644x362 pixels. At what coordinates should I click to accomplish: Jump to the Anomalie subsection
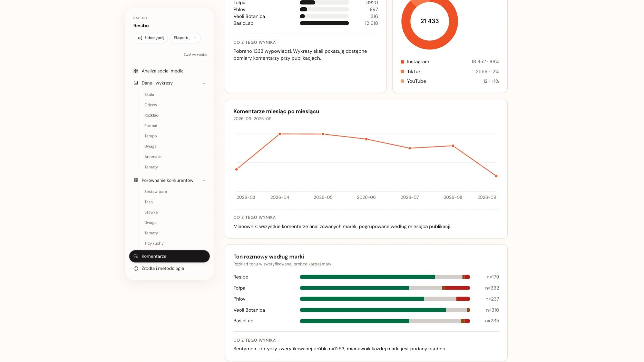pos(153,157)
